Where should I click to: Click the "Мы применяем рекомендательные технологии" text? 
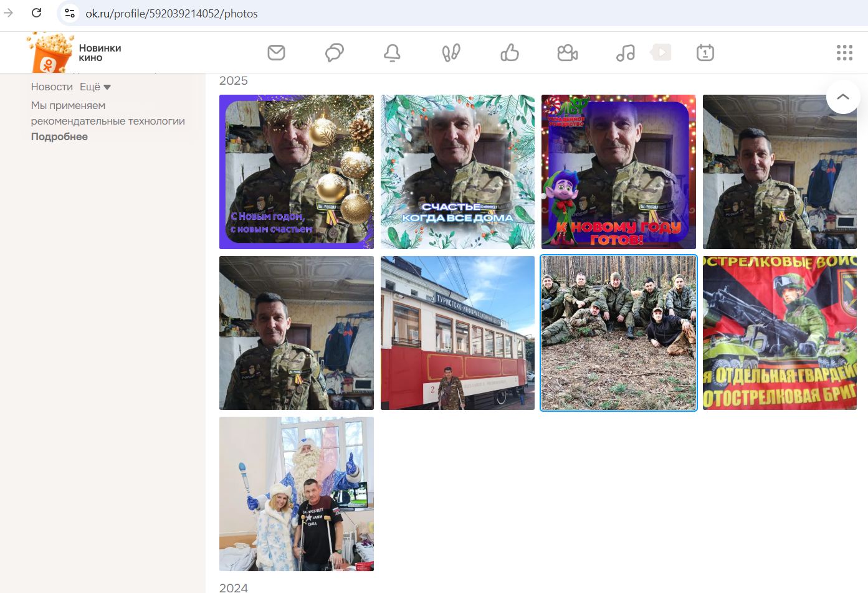coord(108,113)
